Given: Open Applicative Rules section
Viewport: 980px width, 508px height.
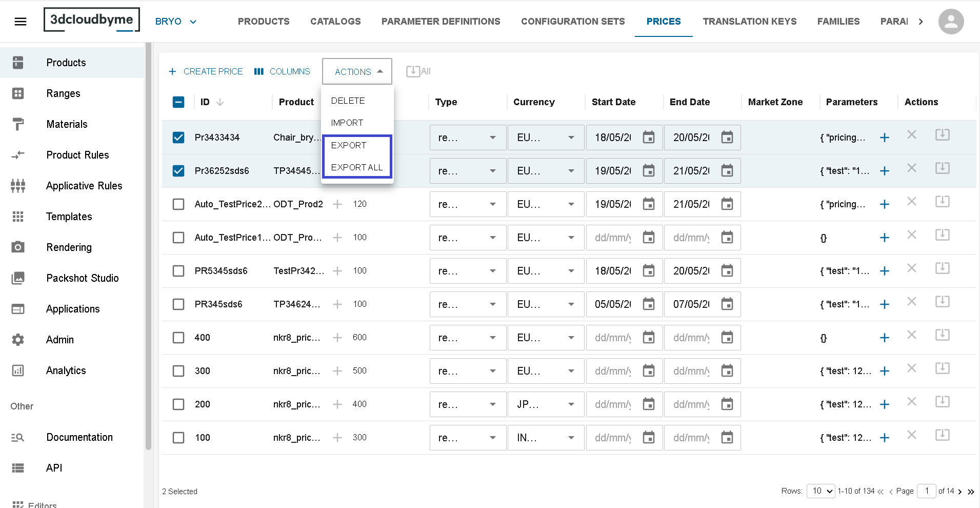Looking at the screenshot, I should point(72,186).
